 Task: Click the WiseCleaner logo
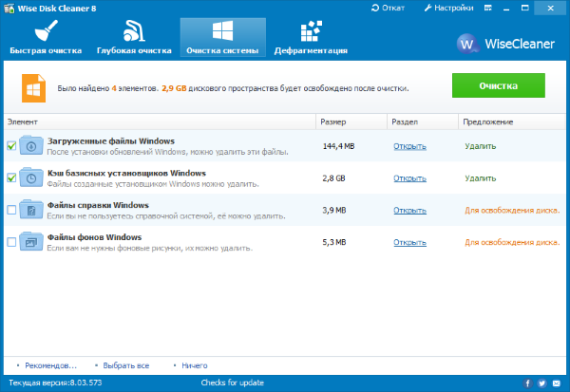pos(505,44)
